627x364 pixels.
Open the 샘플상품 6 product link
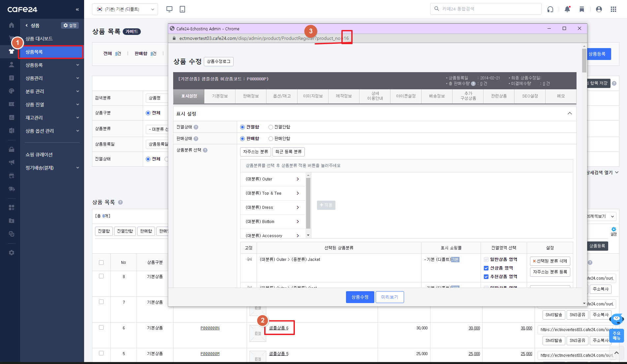[279, 328]
